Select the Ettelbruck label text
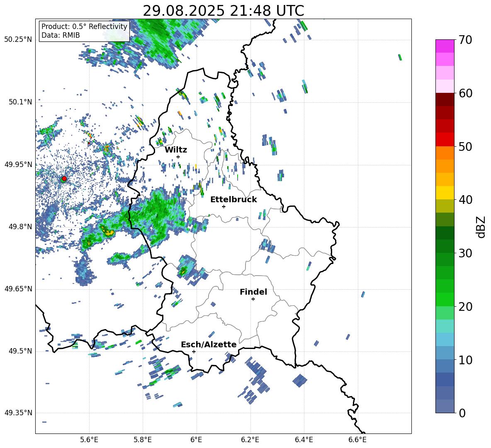491x448 pixels. [233, 200]
